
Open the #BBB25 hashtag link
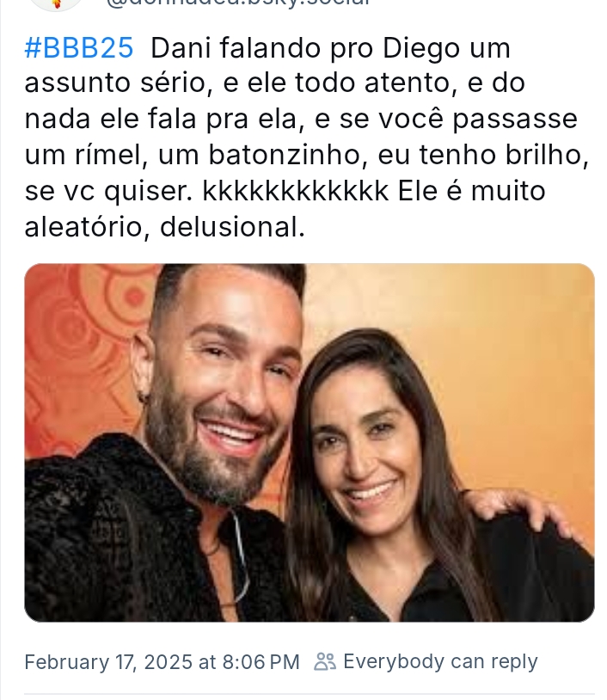79,48
